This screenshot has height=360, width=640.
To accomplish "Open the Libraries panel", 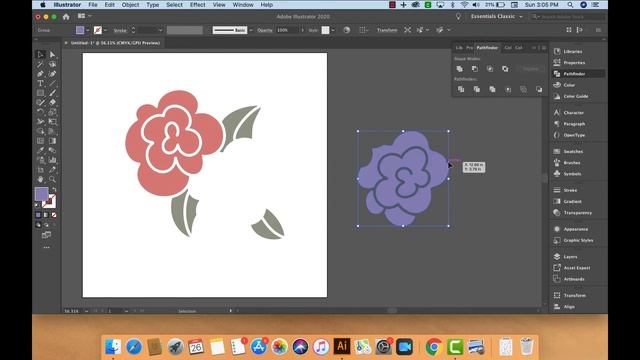I will [x=573, y=51].
